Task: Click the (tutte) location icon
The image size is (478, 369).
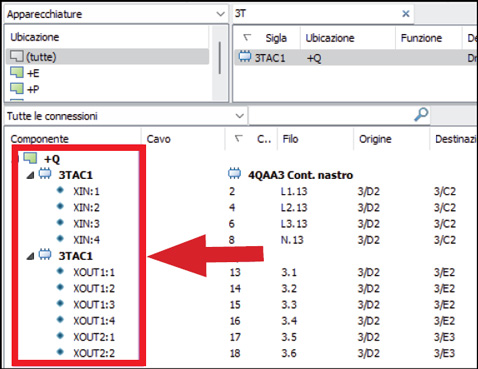Action: [x=16, y=56]
